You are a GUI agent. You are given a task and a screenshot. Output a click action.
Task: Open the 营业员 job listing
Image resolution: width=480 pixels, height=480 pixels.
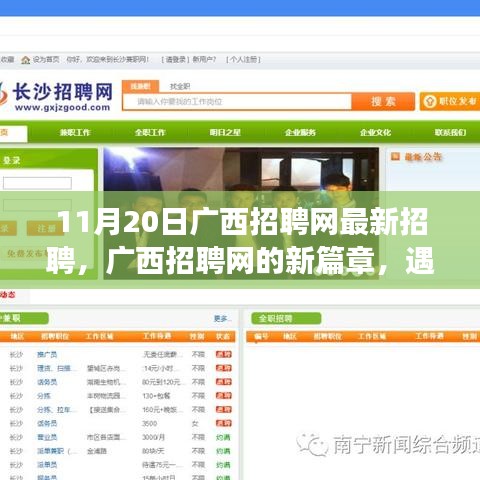point(47,437)
